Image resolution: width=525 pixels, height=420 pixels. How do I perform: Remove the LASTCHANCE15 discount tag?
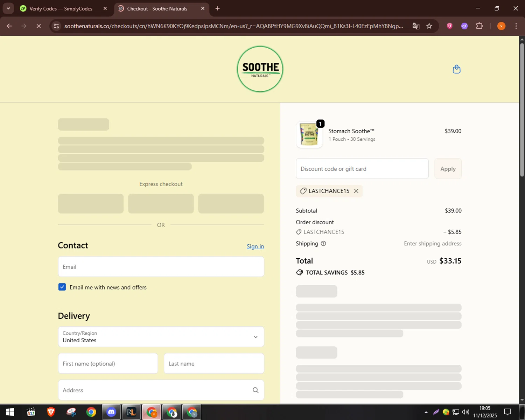pyautogui.click(x=356, y=191)
